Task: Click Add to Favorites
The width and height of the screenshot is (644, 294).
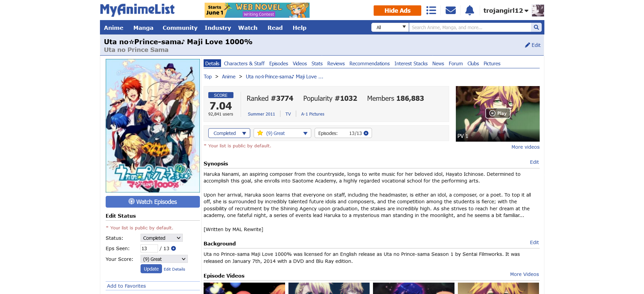Action: tap(126, 286)
